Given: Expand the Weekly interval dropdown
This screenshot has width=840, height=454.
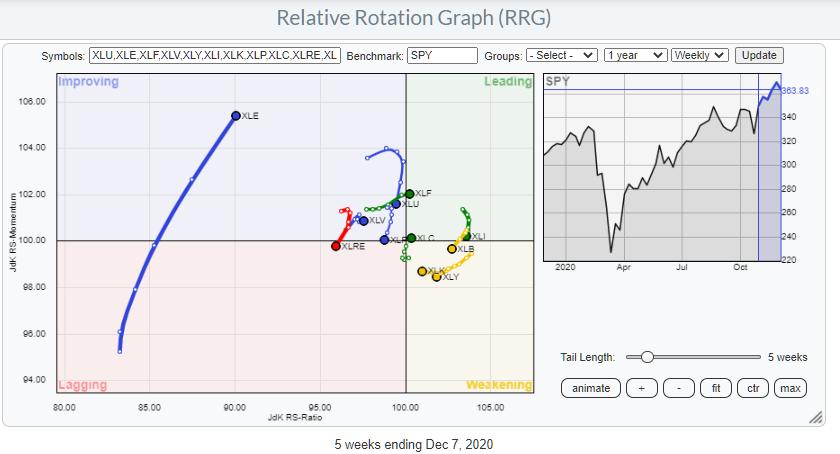Looking at the screenshot, I should (x=700, y=56).
